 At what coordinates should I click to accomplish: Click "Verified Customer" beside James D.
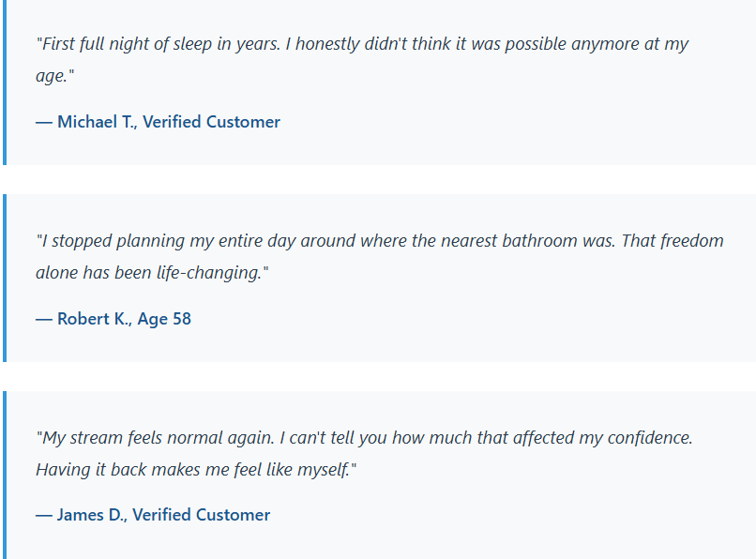[x=201, y=515]
